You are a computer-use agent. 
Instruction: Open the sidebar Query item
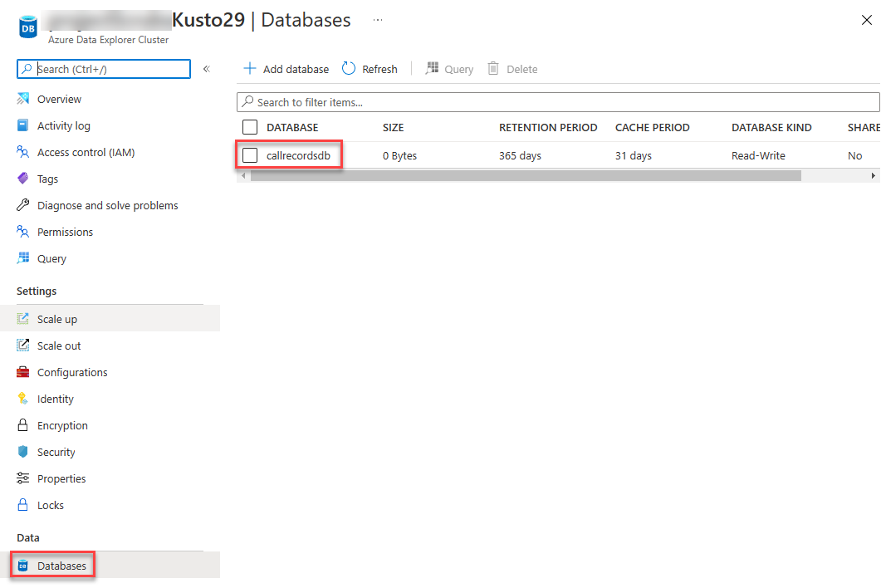pos(52,258)
